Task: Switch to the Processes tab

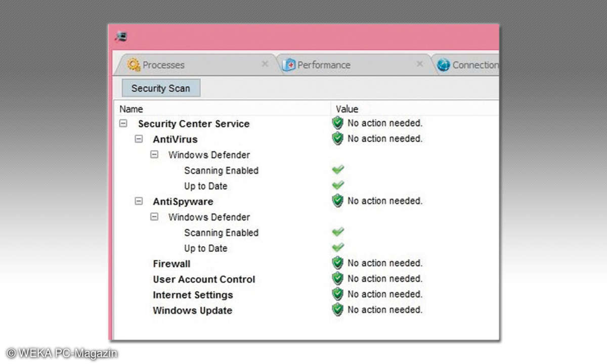Action: pyautogui.click(x=197, y=65)
